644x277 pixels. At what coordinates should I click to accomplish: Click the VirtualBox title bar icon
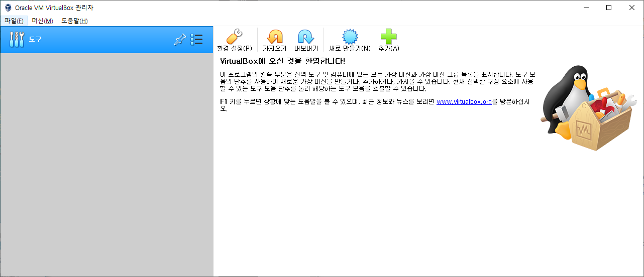coord(8,8)
